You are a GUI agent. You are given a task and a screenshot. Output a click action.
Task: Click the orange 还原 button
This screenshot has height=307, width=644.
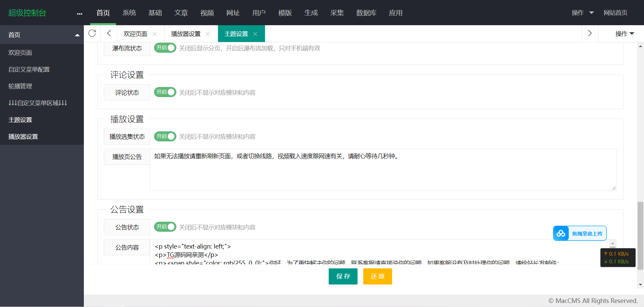[377, 276]
